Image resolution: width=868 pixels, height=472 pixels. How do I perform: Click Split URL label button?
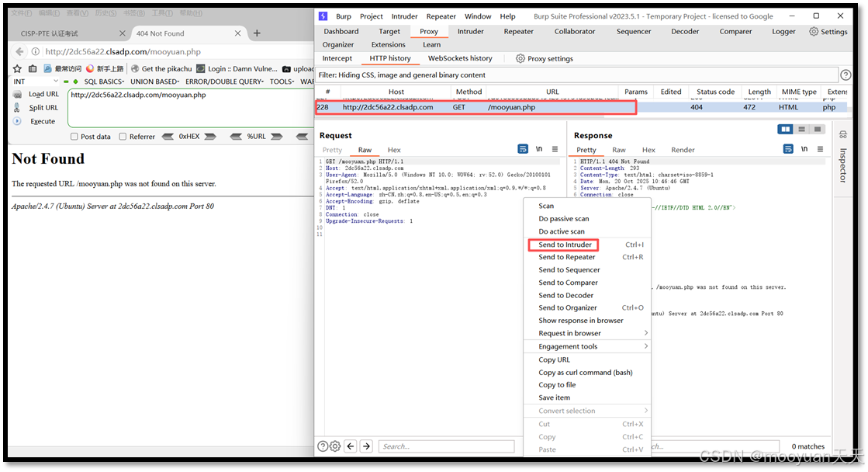pos(43,107)
